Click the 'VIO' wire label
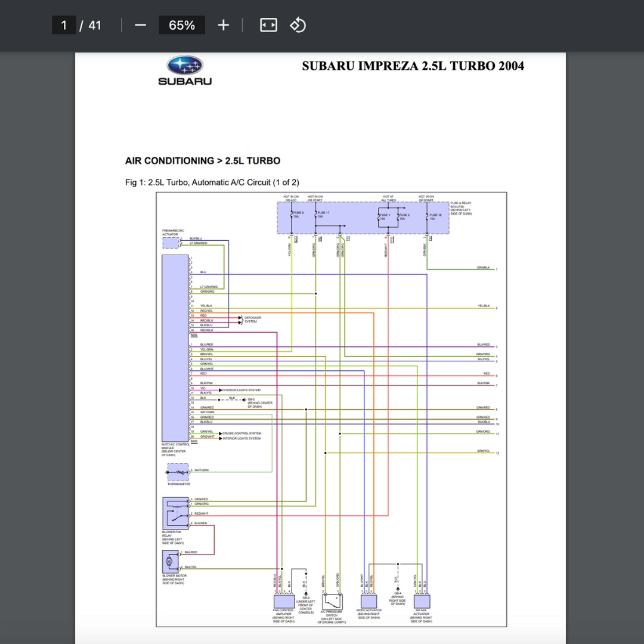644x644 pixels. [x=203, y=388]
